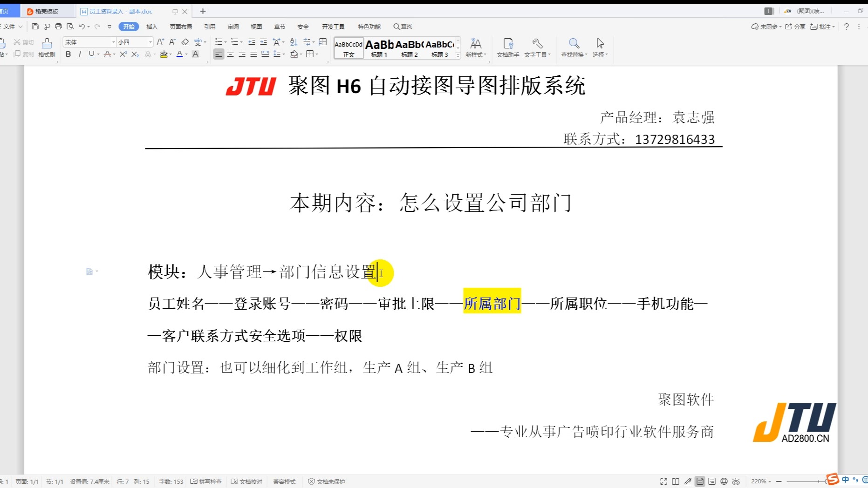868x488 pixels.
Task: Toggle Align Left paragraph button
Action: tap(219, 54)
